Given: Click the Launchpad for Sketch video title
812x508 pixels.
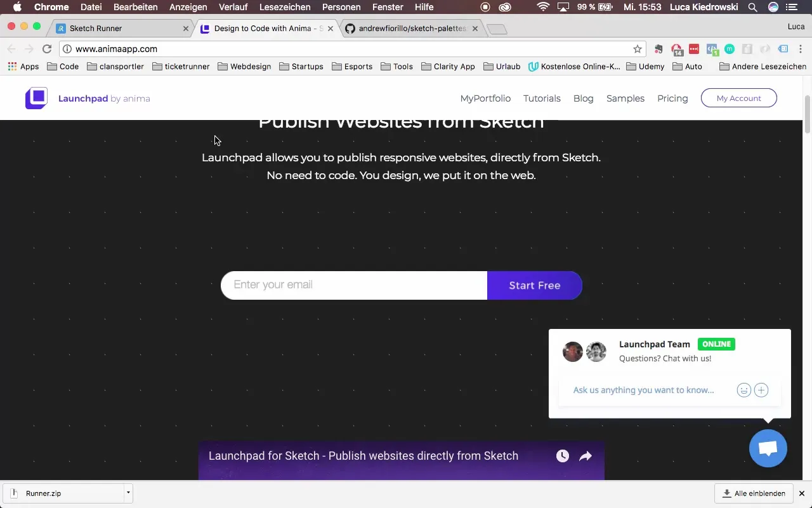Looking at the screenshot, I should [x=363, y=456].
